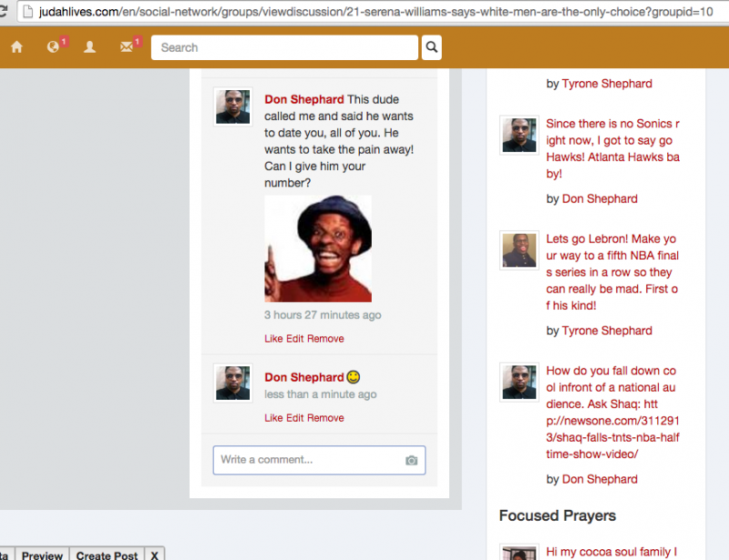Image resolution: width=729 pixels, height=560 pixels.
Task: Open sidebar post 'Lets go Lebron!'
Action: click(612, 272)
